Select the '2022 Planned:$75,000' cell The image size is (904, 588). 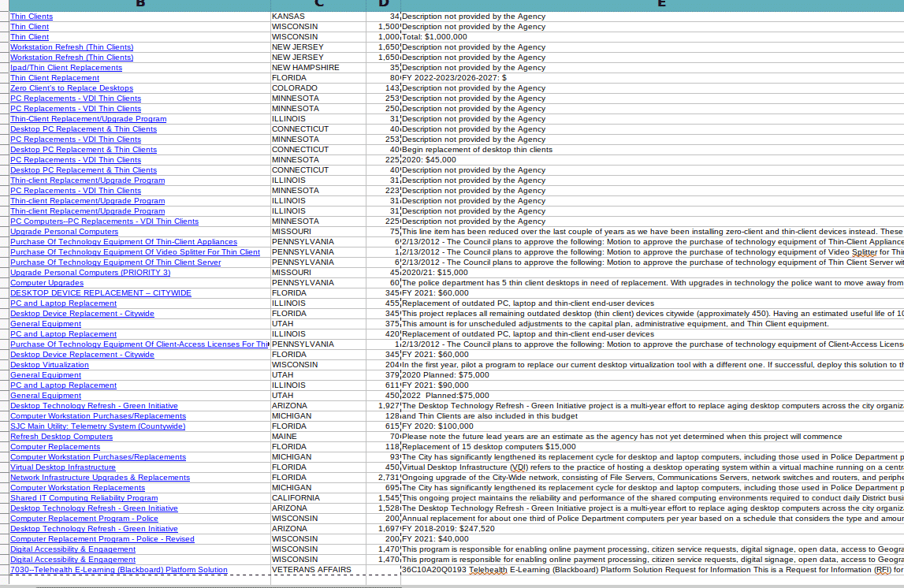click(652, 396)
